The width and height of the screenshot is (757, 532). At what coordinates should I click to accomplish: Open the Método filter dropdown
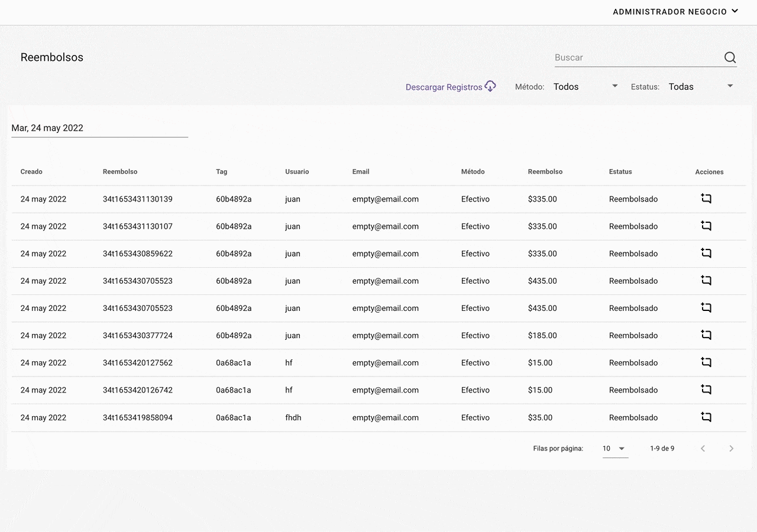(x=585, y=87)
